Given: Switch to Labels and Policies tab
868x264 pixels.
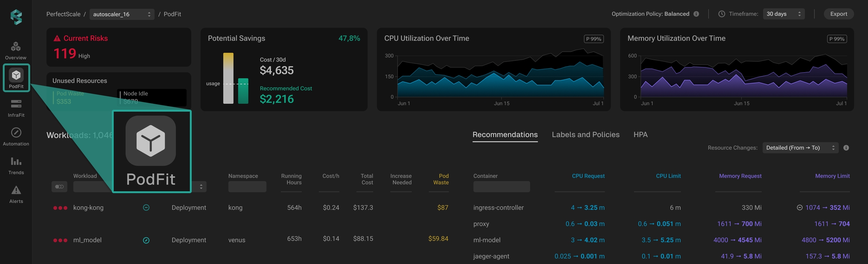Looking at the screenshot, I should (x=585, y=135).
